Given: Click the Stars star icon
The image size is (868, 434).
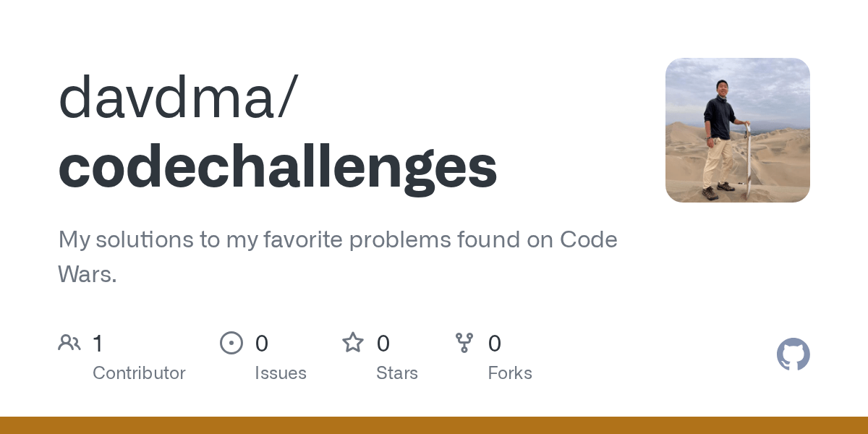Looking at the screenshot, I should tap(353, 342).
